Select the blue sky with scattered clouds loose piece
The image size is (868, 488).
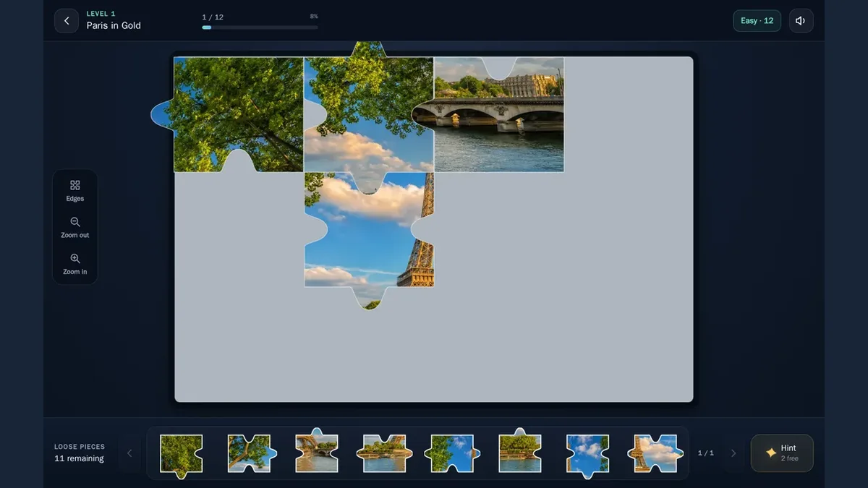(x=587, y=455)
